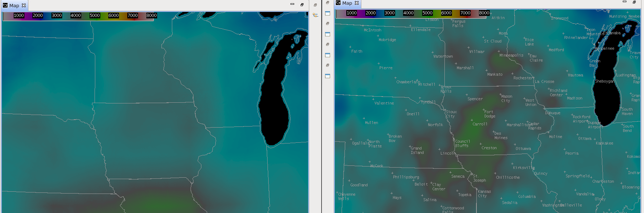
Task: Click the Mobridge city label
Action: (387, 40)
